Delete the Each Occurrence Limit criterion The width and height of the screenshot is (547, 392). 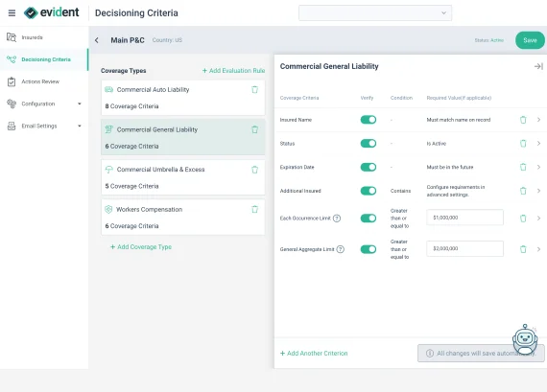click(523, 219)
